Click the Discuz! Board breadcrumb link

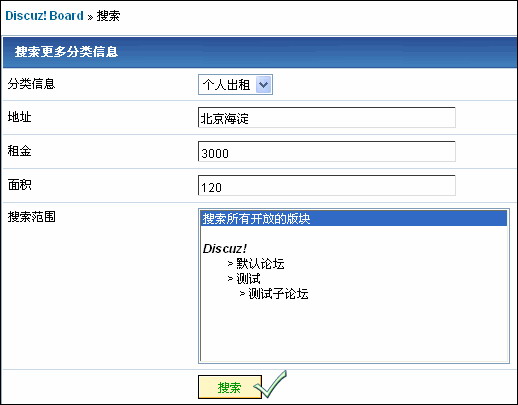[x=44, y=16]
